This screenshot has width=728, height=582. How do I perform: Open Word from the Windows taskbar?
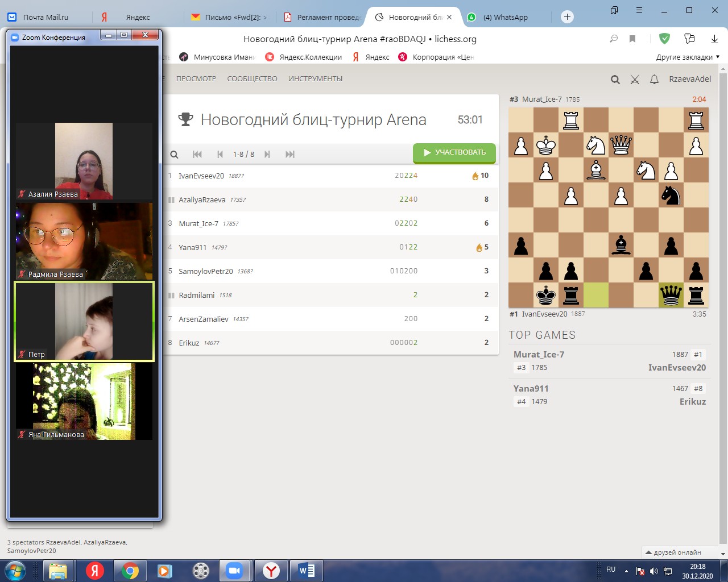[307, 570]
